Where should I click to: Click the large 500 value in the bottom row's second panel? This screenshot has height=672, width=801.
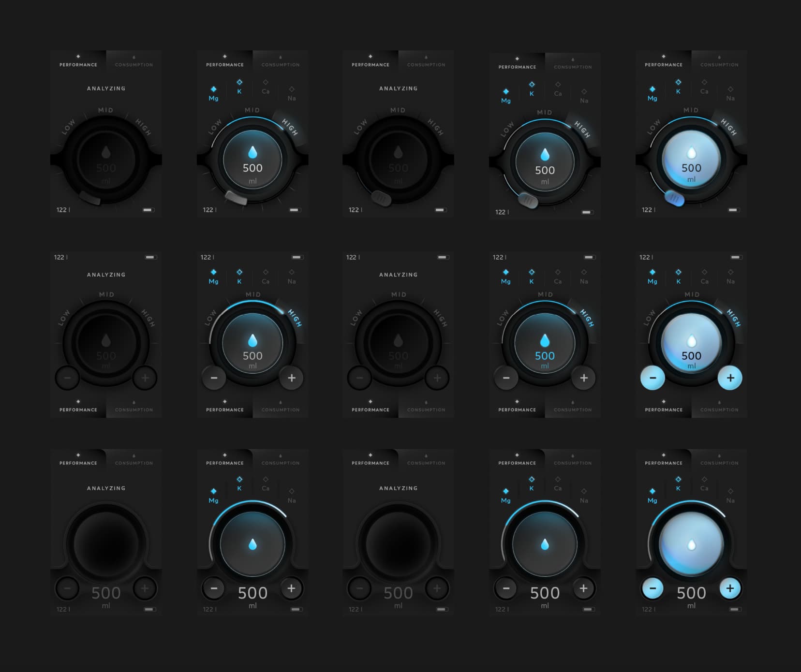(252, 593)
